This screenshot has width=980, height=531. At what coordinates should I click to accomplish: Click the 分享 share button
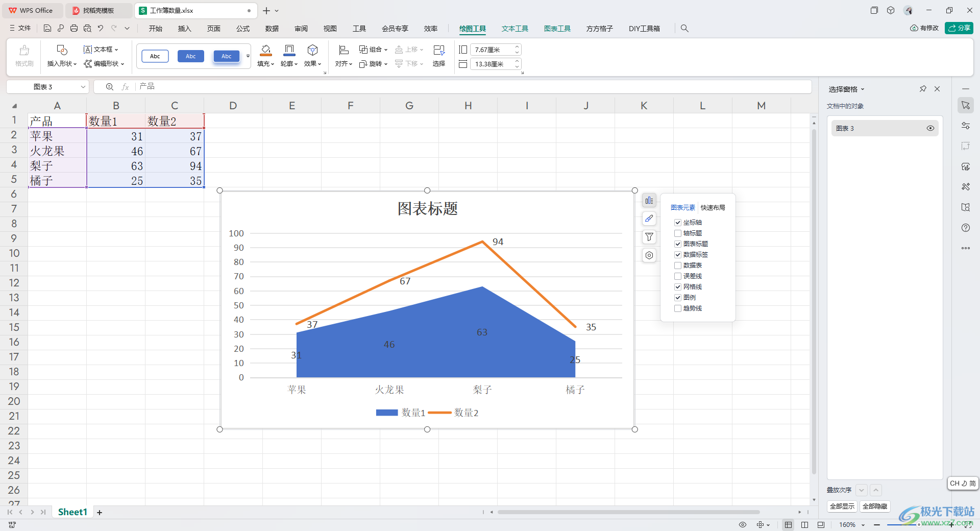[x=959, y=28]
